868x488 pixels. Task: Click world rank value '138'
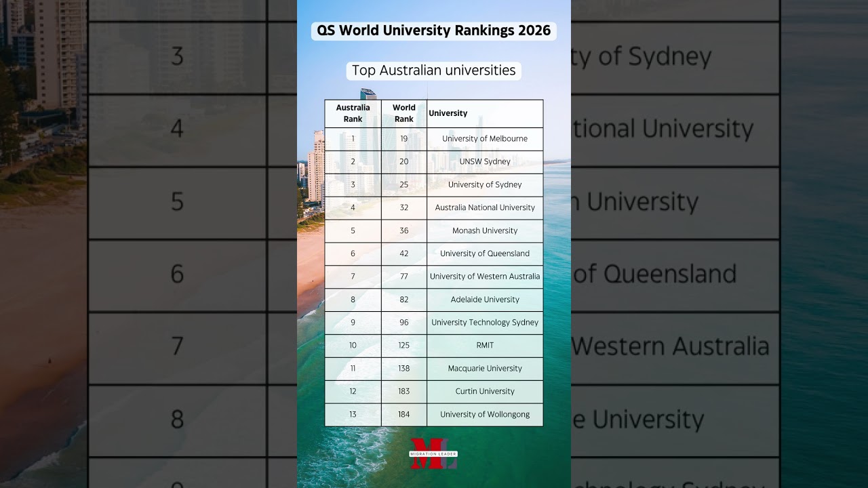tap(404, 369)
